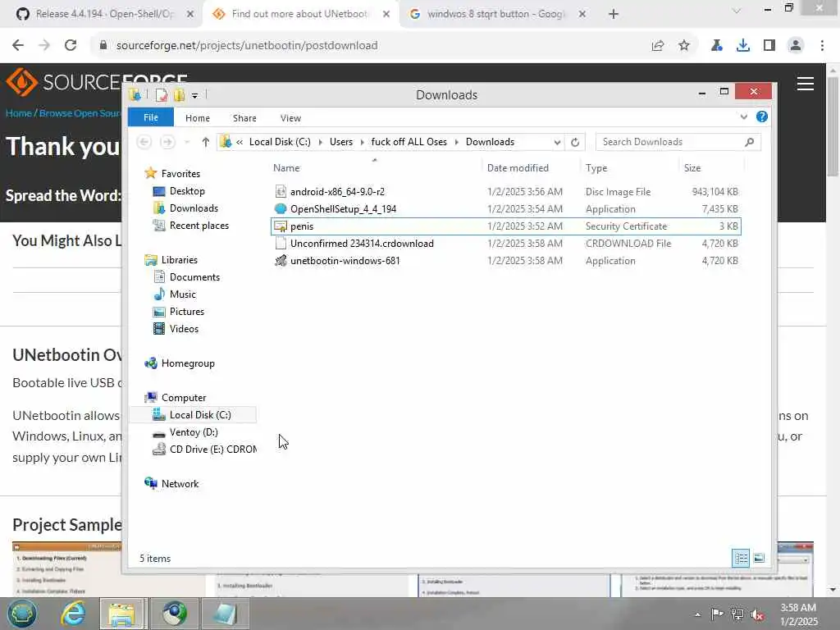Click Browse Open Source breadcrumb link

tap(80, 113)
